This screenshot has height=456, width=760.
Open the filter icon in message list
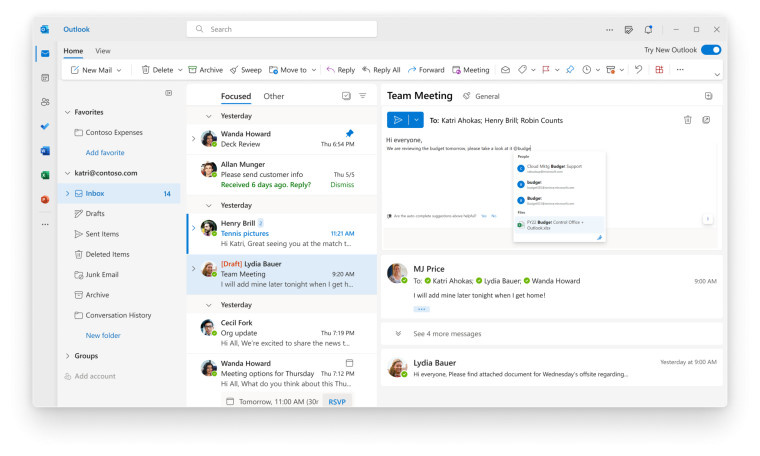(x=363, y=96)
